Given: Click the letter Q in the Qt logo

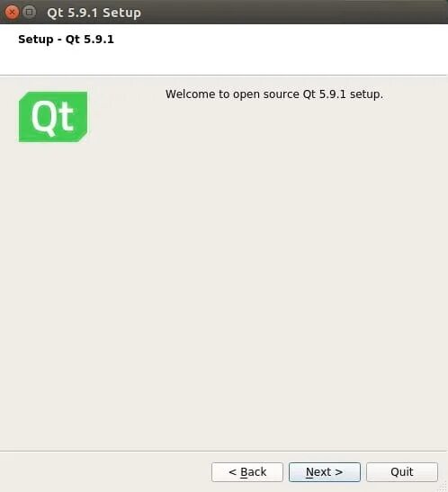Looking at the screenshot, I should pyautogui.click(x=44, y=117).
